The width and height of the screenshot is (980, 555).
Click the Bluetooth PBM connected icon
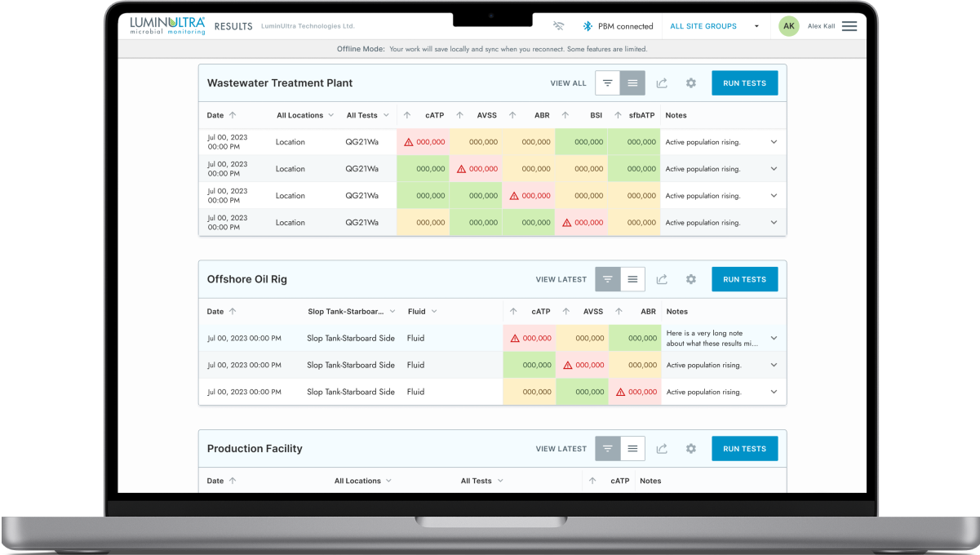point(587,26)
